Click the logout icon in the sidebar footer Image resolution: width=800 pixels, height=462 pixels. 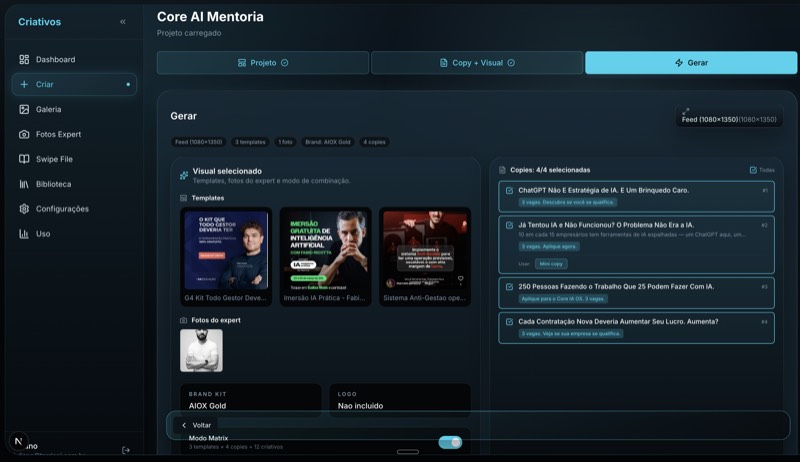tap(126, 450)
